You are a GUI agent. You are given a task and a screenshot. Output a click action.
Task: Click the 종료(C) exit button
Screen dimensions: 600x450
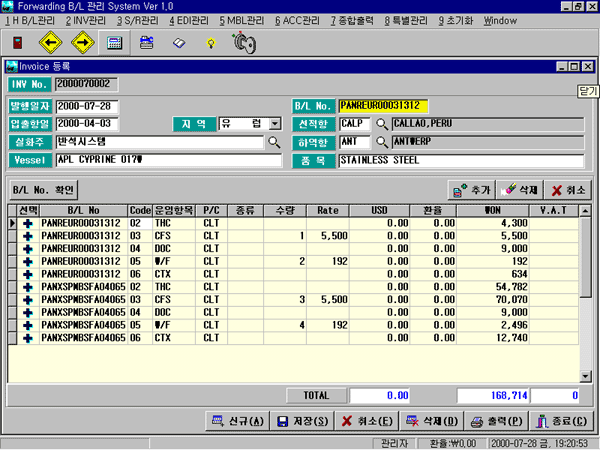(x=561, y=421)
